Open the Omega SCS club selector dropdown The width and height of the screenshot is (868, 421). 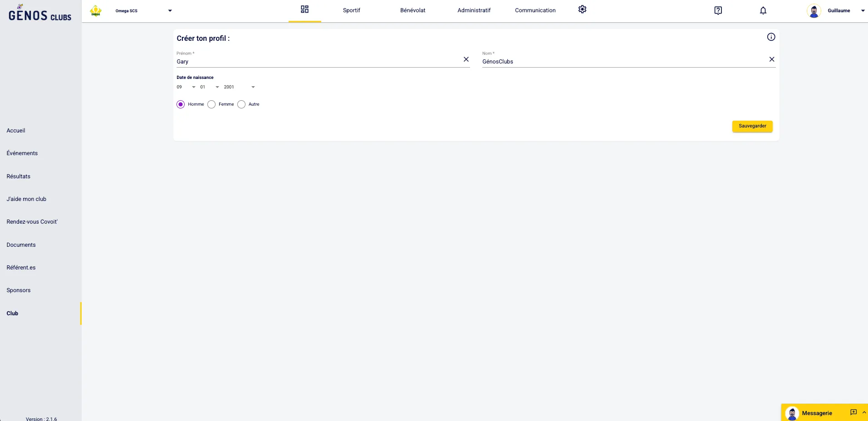170,11
